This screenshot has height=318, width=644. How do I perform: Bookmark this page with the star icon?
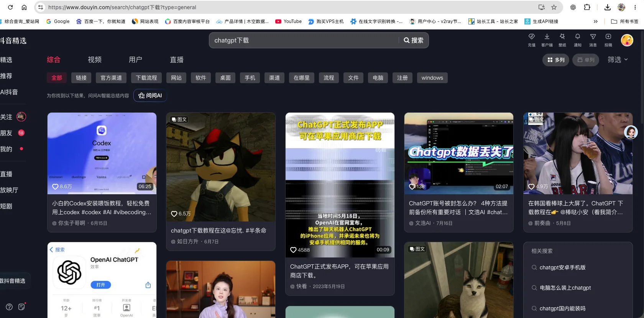pos(554,7)
